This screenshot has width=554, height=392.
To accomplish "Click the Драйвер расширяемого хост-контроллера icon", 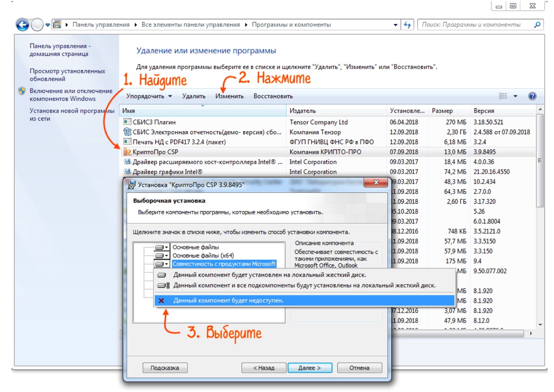I will [x=127, y=162].
